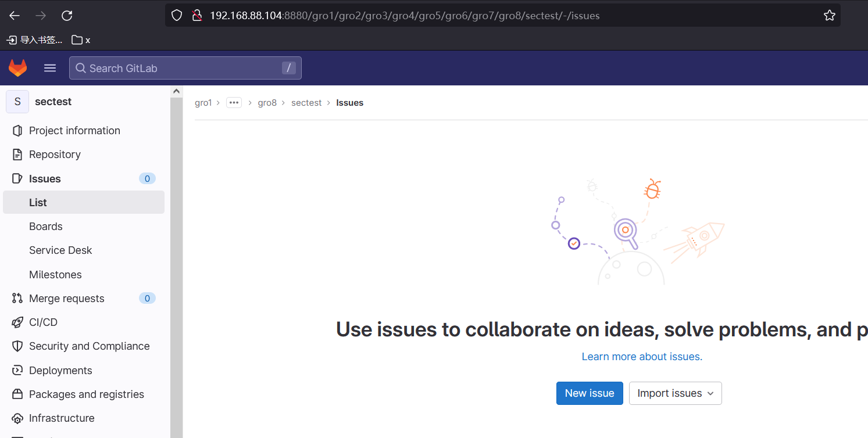The image size is (868, 438).
Task: Select the List submenu item
Action: (x=84, y=202)
